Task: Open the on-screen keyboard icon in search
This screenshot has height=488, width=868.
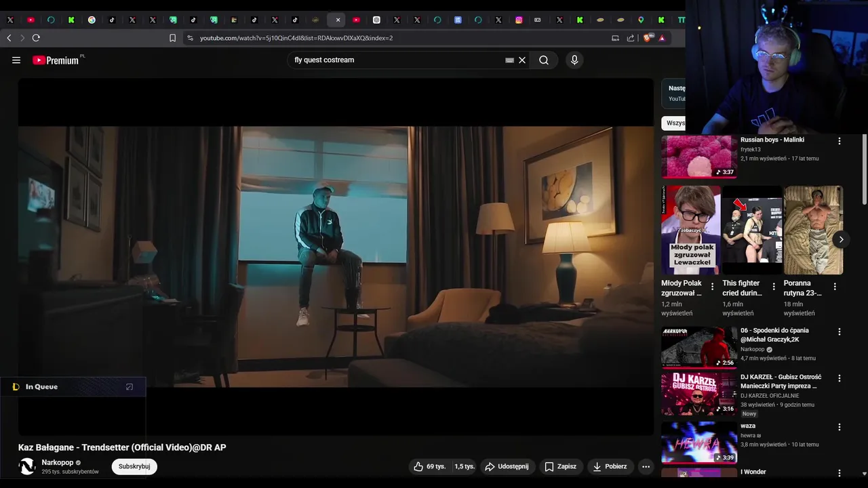Action: click(509, 60)
